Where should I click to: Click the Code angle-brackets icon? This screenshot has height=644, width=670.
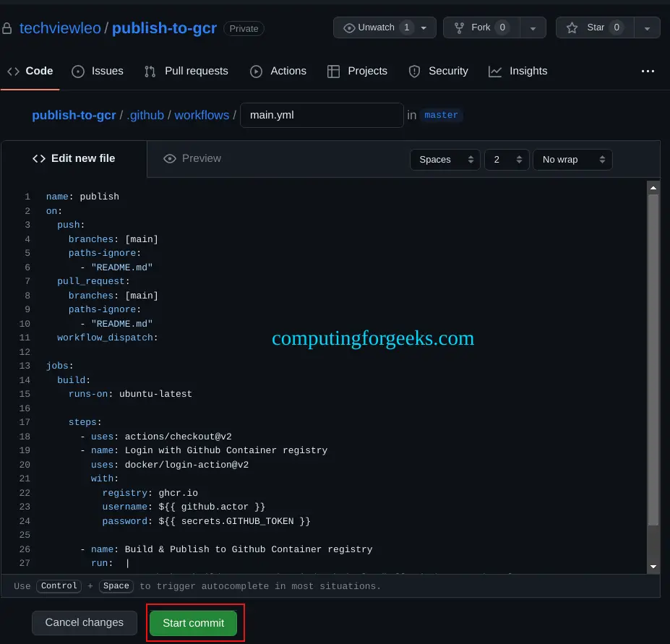[x=13, y=72]
